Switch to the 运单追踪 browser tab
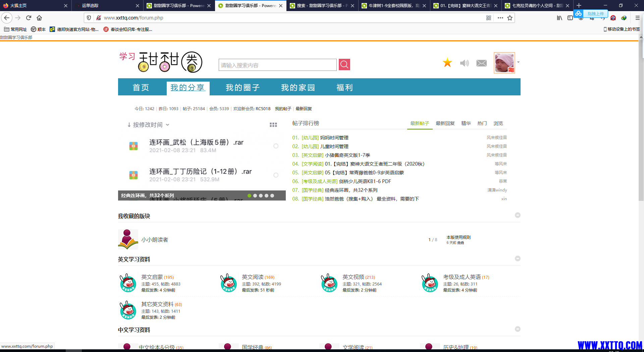 point(107,5)
